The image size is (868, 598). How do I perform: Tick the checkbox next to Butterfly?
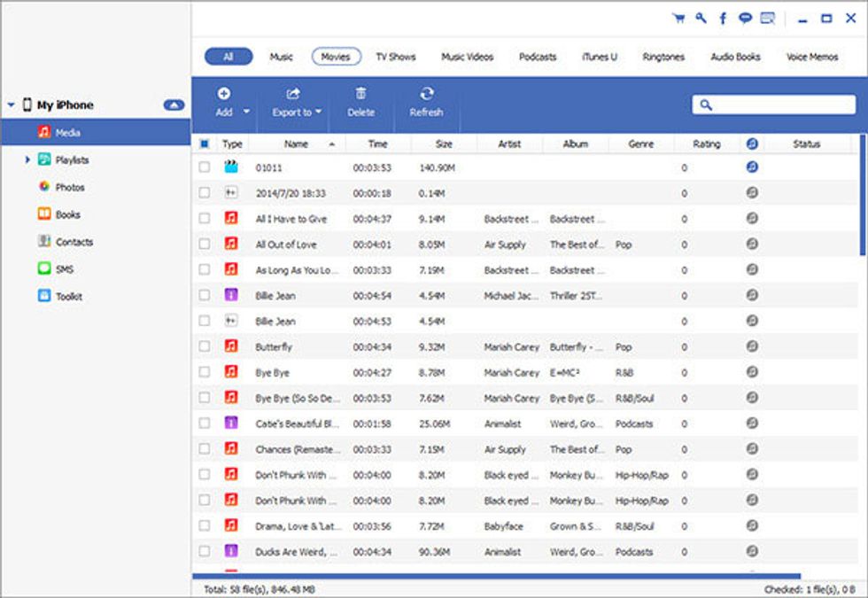pyautogui.click(x=205, y=346)
